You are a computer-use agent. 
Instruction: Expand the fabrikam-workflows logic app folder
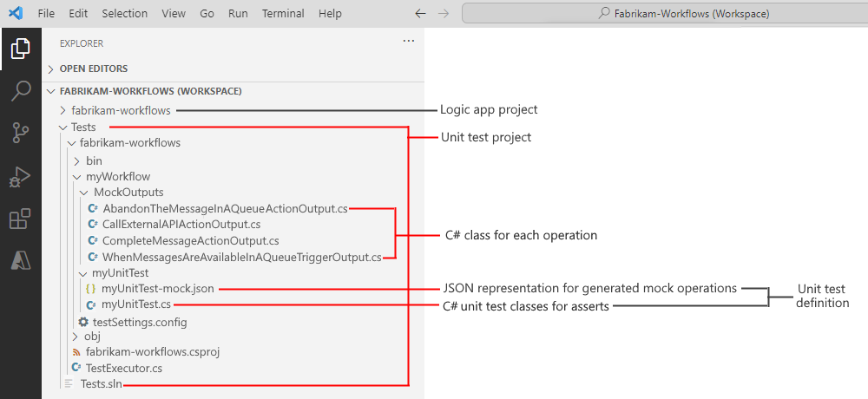(121, 110)
